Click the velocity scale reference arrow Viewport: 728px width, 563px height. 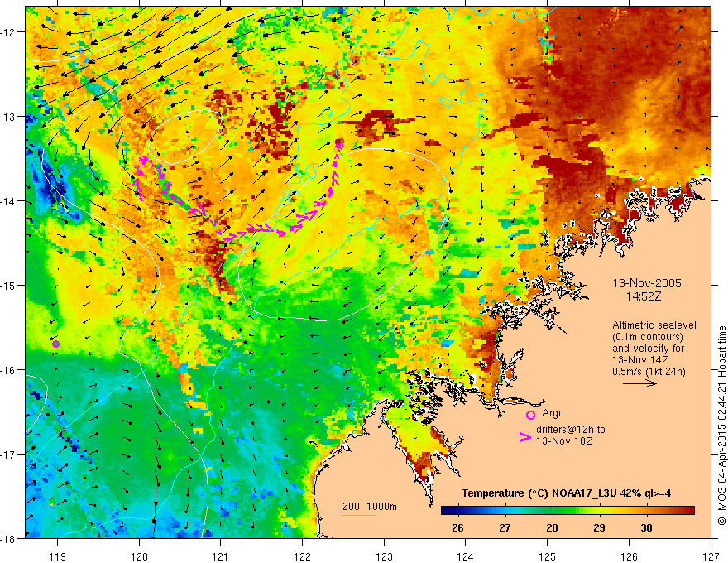[x=639, y=383]
